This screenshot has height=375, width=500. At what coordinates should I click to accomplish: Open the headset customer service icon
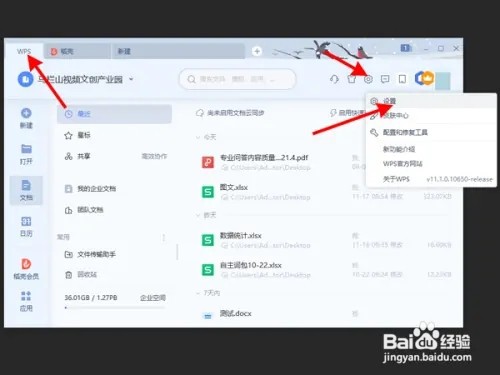334,79
